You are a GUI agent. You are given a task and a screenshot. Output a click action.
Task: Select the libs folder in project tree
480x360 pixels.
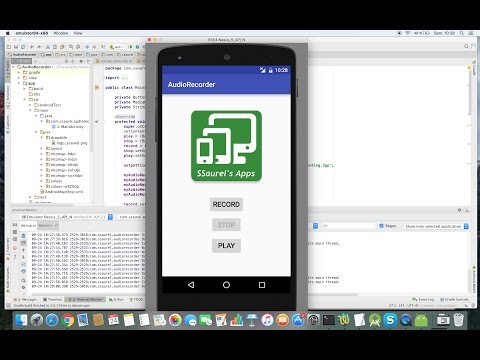coord(35,94)
